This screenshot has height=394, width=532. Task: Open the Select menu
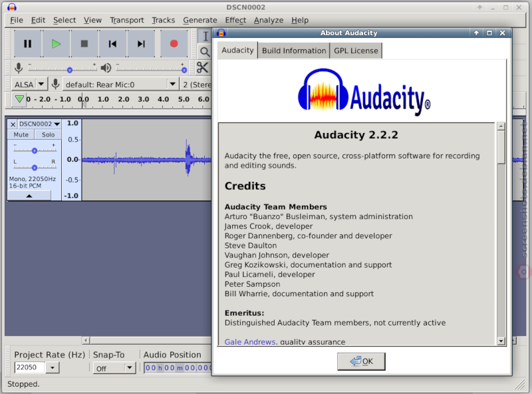pos(65,21)
